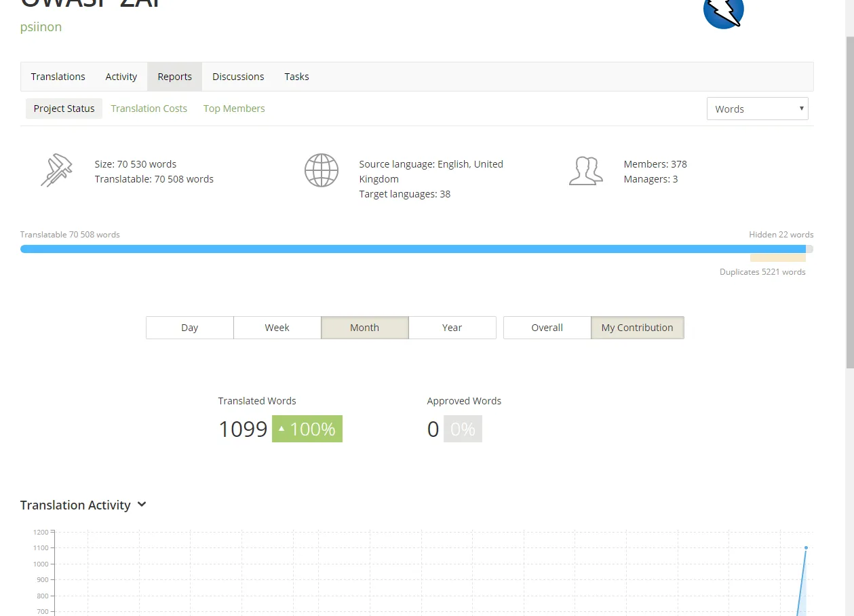This screenshot has height=616, width=854.
Task: Click the 1200 axis label on chart
Action: pyautogui.click(x=41, y=532)
